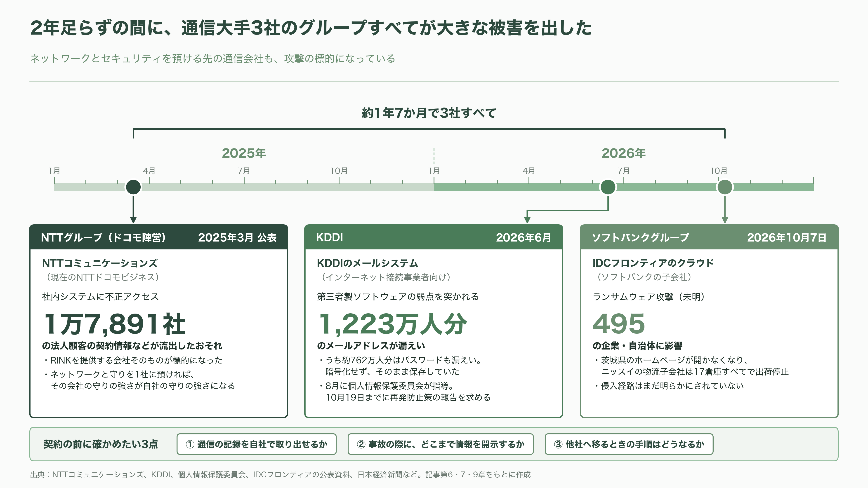This screenshot has height=488, width=868.
Task: Click the subtitle starting ネットワークとセキュリティ
Action: (x=213, y=58)
